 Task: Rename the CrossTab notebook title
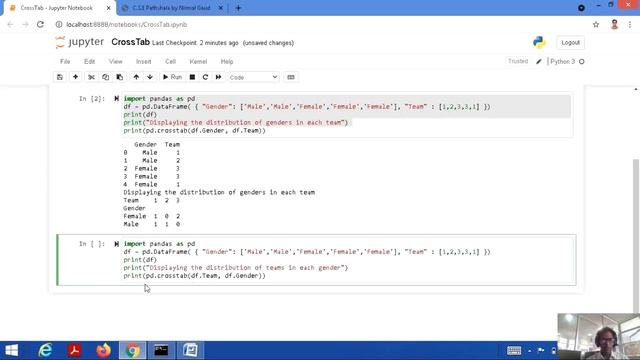click(130, 42)
